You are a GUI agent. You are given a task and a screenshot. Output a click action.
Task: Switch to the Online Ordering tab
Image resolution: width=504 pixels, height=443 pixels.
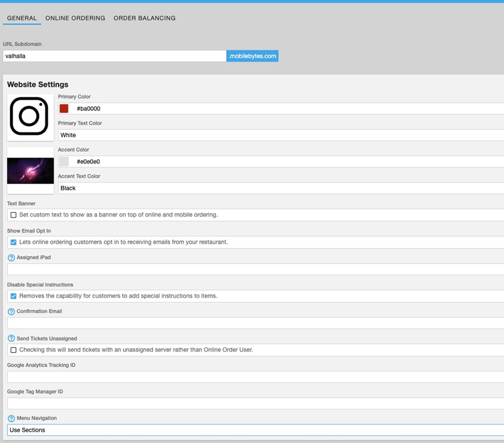click(75, 18)
